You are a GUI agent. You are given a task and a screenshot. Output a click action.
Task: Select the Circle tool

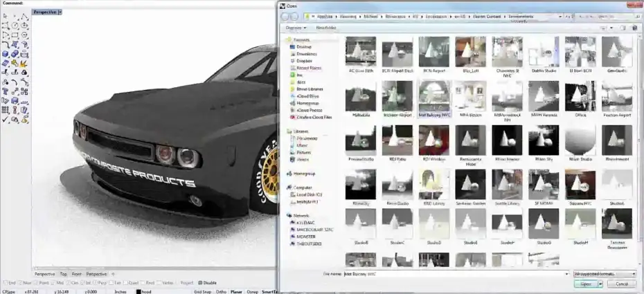(x=15, y=26)
